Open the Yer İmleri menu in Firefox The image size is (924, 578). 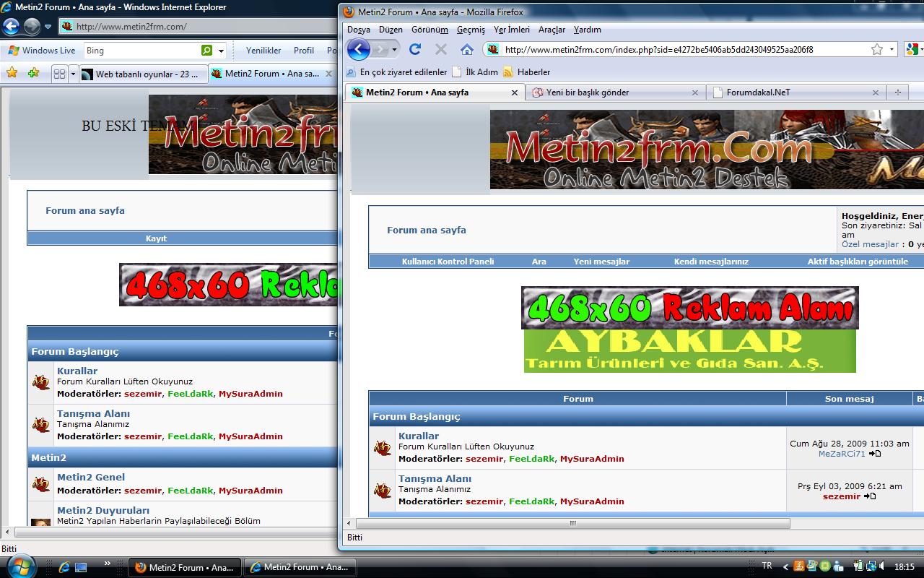pos(512,30)
